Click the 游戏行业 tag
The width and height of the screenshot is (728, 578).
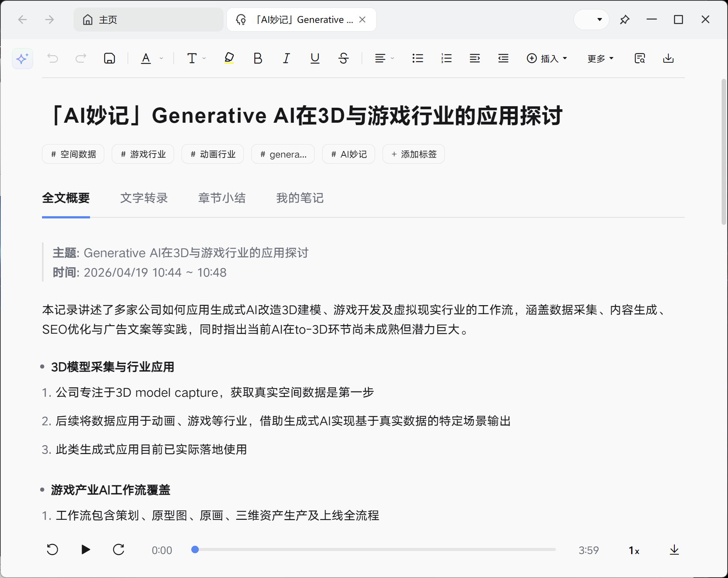click(143, 154)
